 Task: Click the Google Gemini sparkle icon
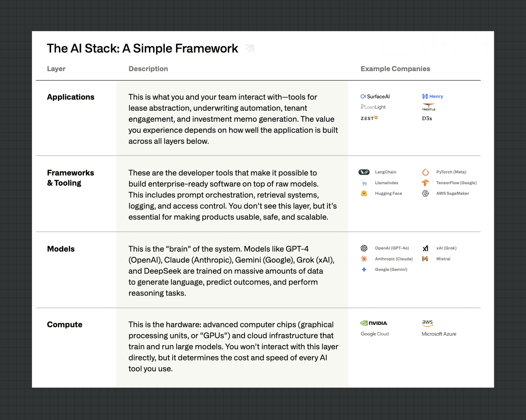[x=364, y=269]
